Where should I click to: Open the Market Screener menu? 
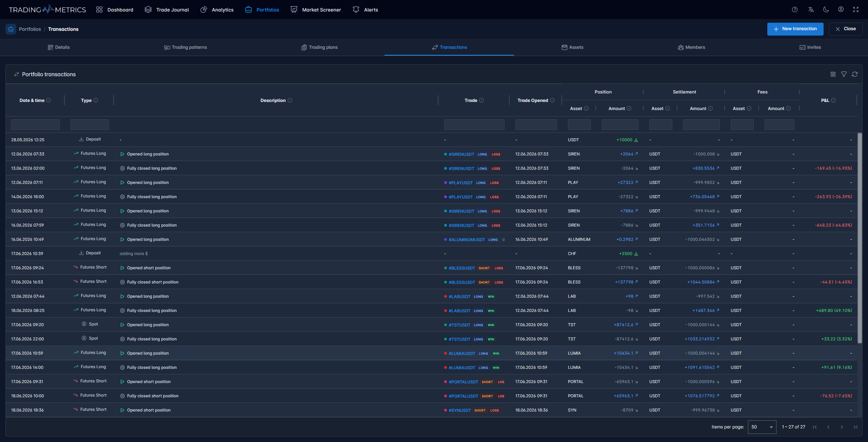pos(316,10)
